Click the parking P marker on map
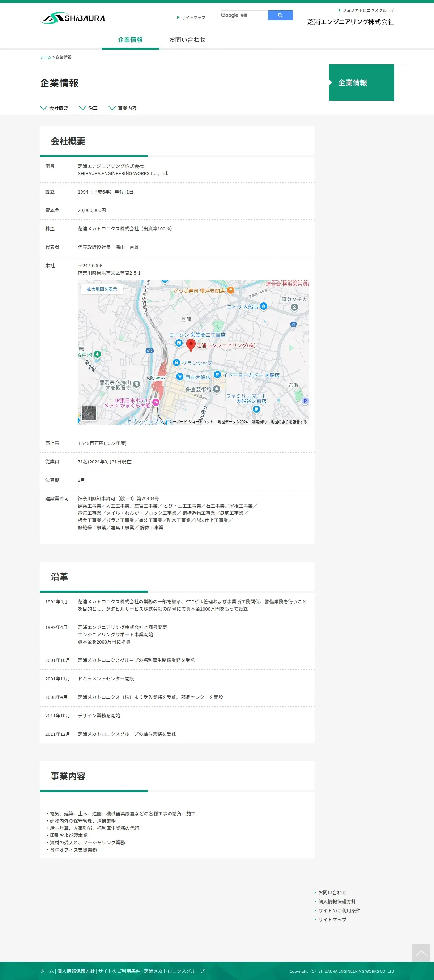 pyautogui.click(x=305, y=400)
